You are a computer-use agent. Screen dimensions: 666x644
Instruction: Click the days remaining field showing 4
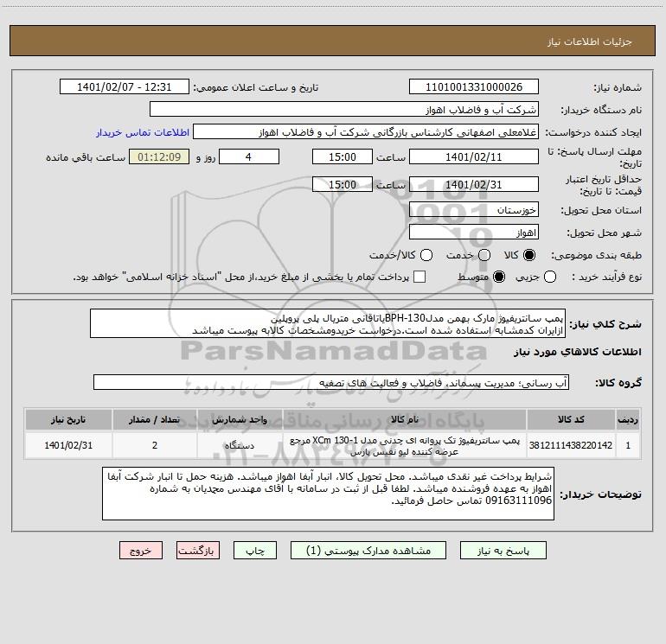[249, 156]
